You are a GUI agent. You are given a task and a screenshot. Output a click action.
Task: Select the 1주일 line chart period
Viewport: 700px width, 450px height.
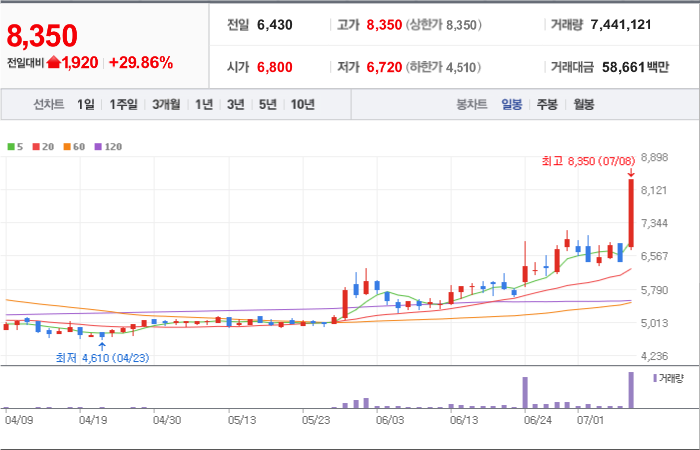click(123, 104)
